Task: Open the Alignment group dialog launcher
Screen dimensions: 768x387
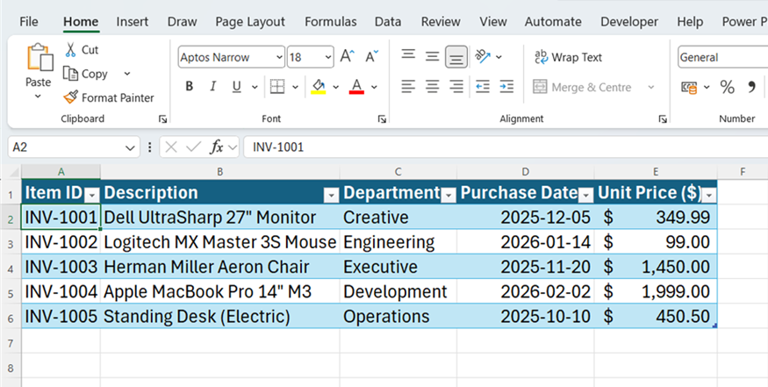Action: (663, 119)
